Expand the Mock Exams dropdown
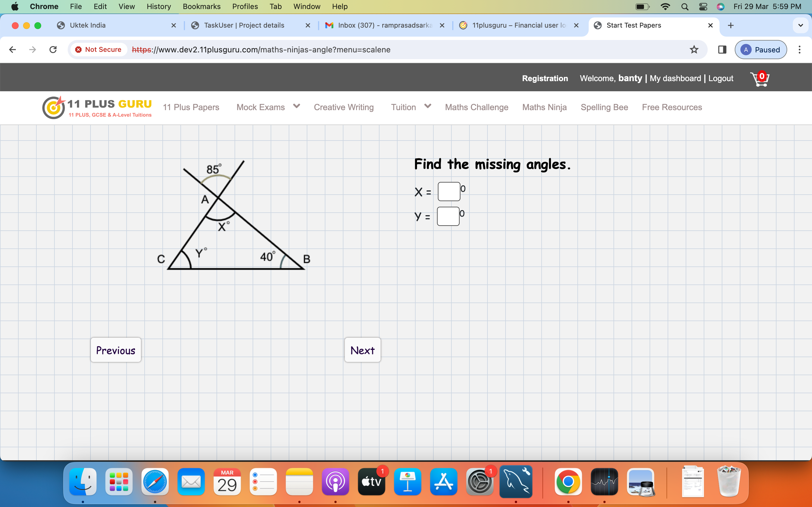 pyautogui.click(x=296, y=106)
